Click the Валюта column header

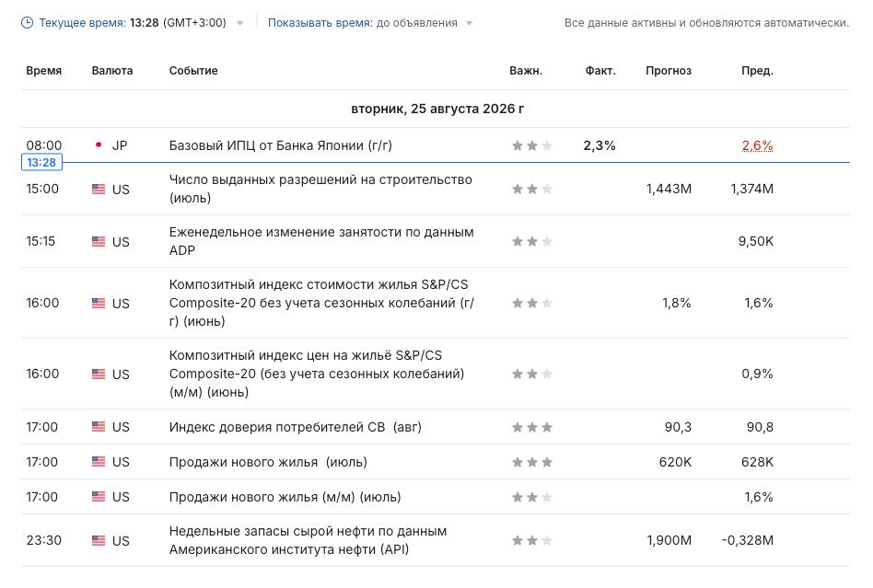(112, 71)
